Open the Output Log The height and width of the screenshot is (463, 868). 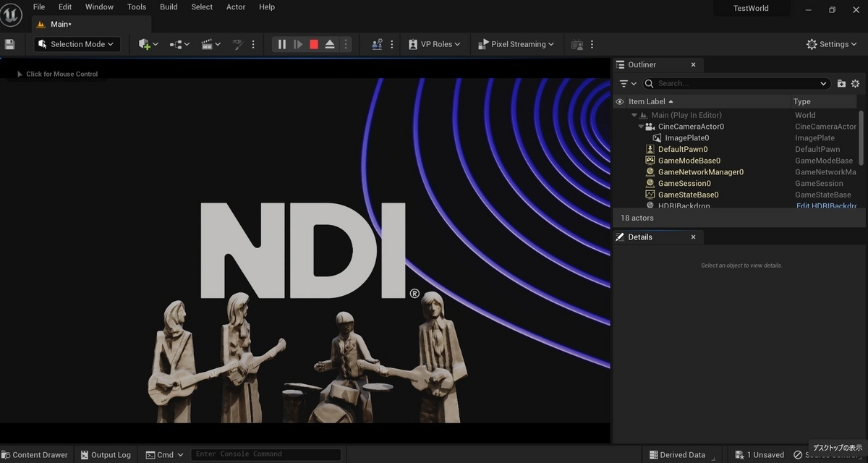click(x=105, y=455)
